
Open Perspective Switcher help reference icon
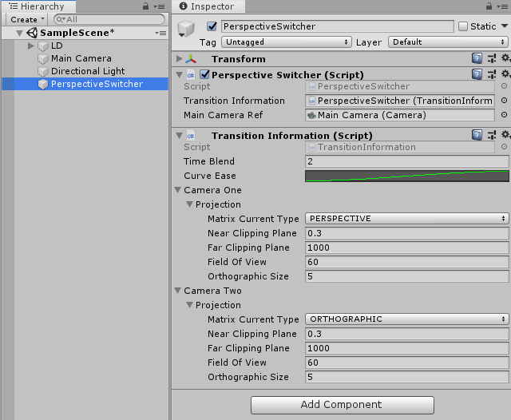point(477,74)
